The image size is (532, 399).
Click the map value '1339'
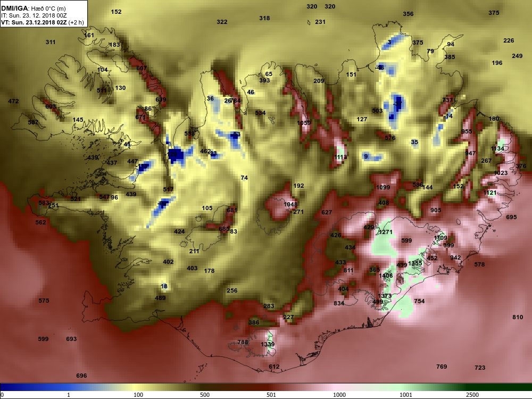(x=268, y=344)
